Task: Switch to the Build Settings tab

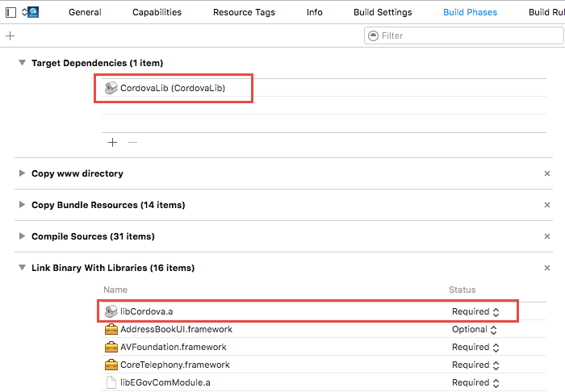Action: pos(383,12)
